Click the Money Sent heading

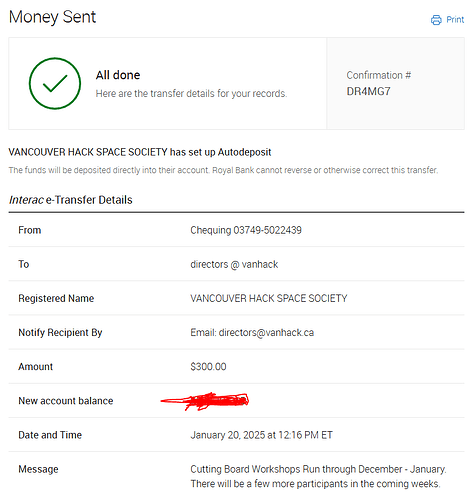(x=52, y=17)
